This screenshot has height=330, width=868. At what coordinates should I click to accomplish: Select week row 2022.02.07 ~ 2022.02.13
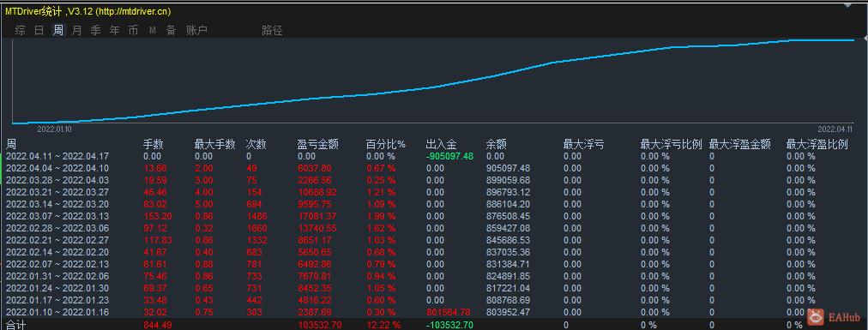(434, 263)
